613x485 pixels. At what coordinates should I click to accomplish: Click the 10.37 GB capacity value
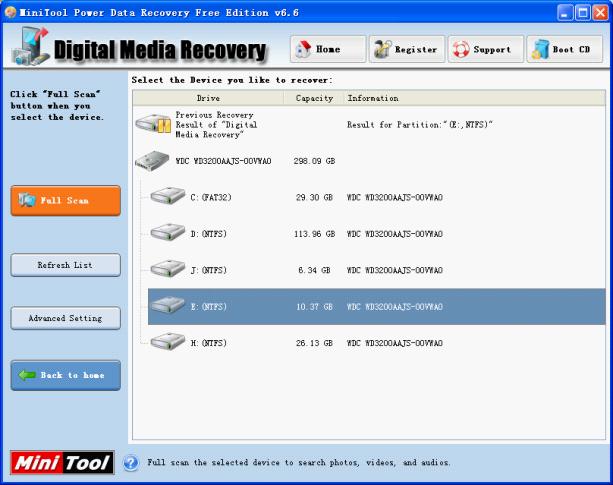(x=314, y=307)
